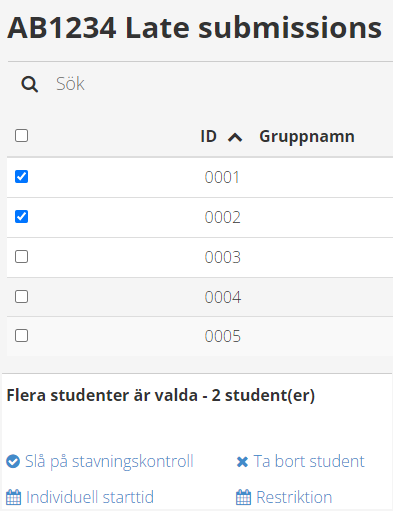Check the checkbox for student 0003
The width and height of the screenshot is (393, 511).
coord(21,257)
